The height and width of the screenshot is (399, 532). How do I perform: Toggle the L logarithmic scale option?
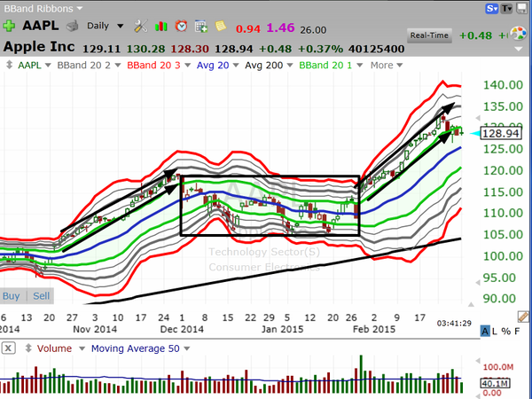tap(495, 331)
